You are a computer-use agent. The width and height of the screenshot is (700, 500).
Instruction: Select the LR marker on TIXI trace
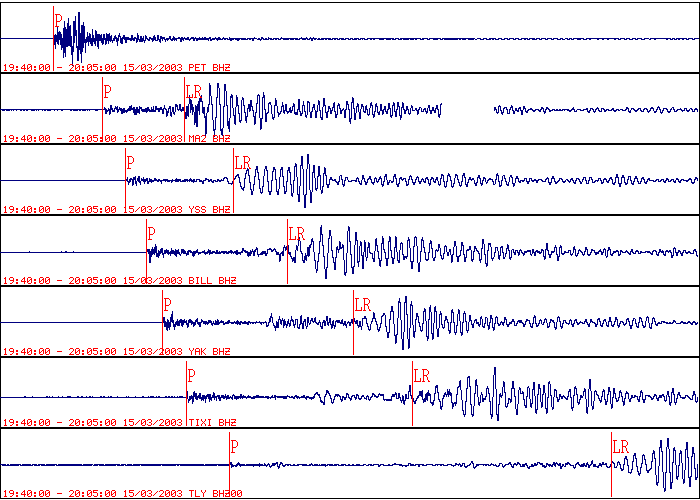click(421, 375)
